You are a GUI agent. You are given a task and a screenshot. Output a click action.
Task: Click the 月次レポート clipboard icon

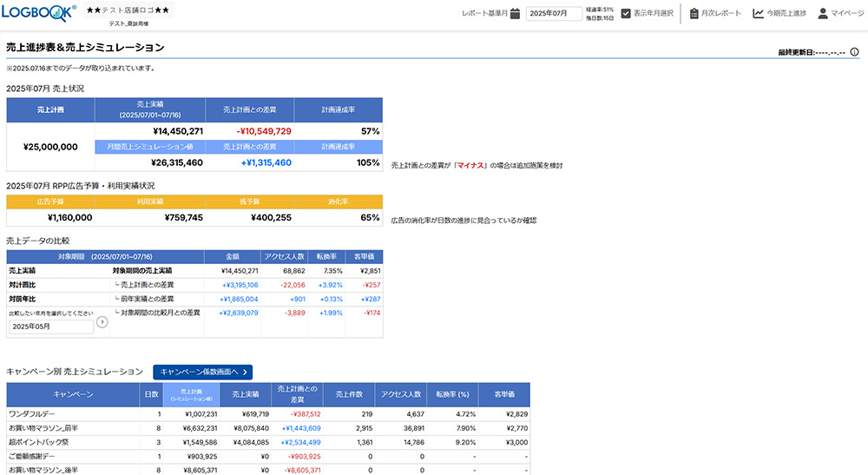(694, 13)
